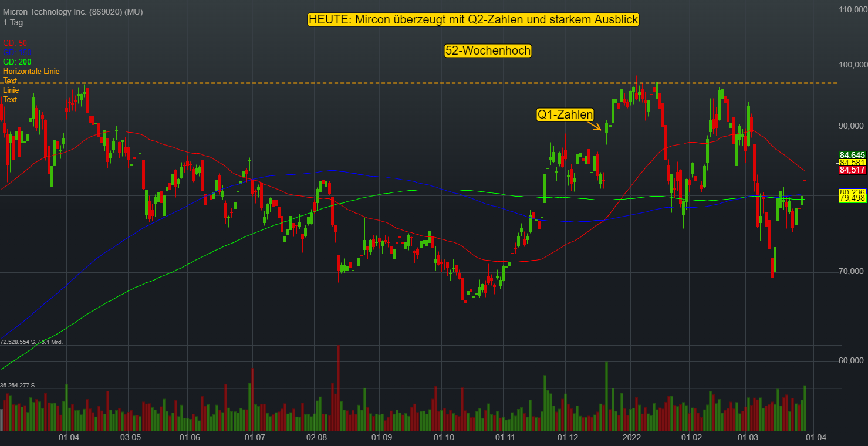
Task: Click the 01.12. date on the time axis
Action: click(x=568, y=438)
